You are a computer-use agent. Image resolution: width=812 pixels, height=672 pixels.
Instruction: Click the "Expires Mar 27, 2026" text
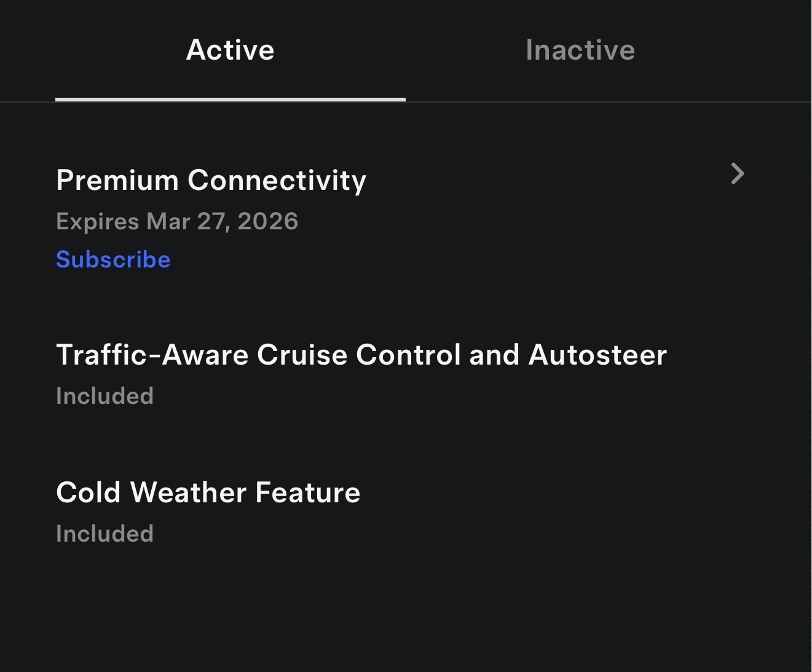(177, 221)
